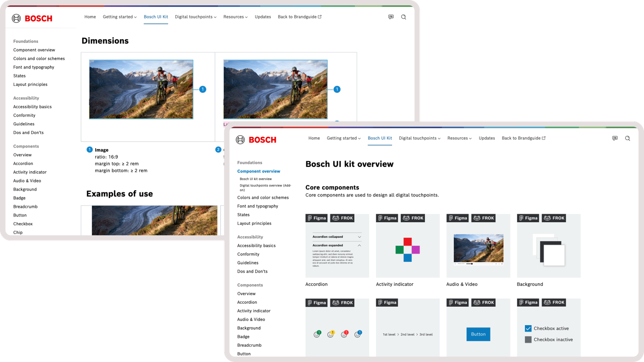Open feedback chat icon in front window
Screen dimensions: 644x362
615,138
